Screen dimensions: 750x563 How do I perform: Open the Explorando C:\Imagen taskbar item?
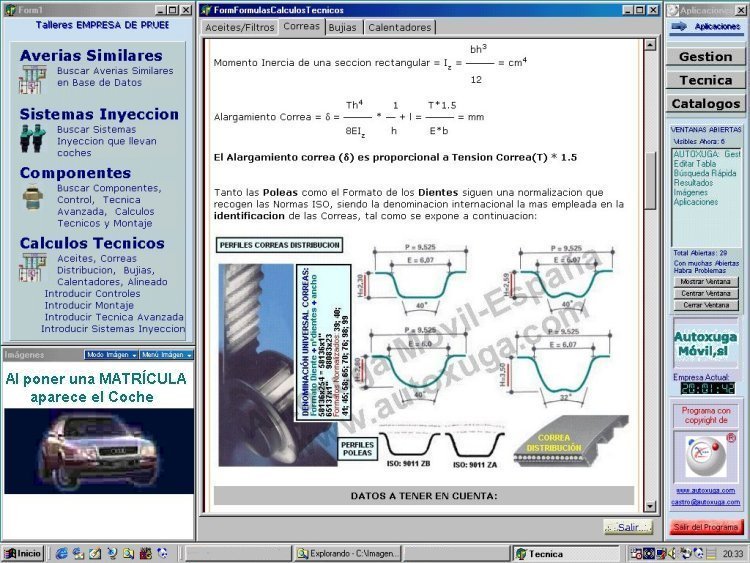click(x=348, y=553)
